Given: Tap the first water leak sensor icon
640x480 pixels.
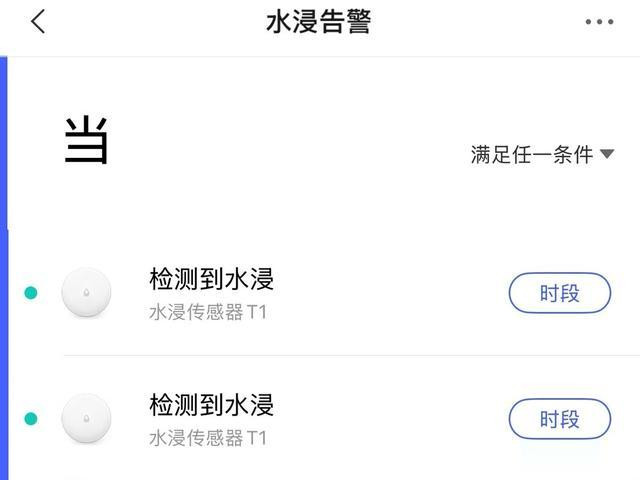Looking at the screenshot, I should 86,292.
